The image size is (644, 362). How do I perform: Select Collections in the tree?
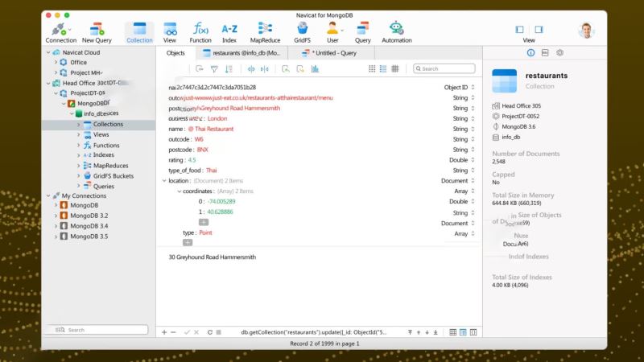pos(108,124)
